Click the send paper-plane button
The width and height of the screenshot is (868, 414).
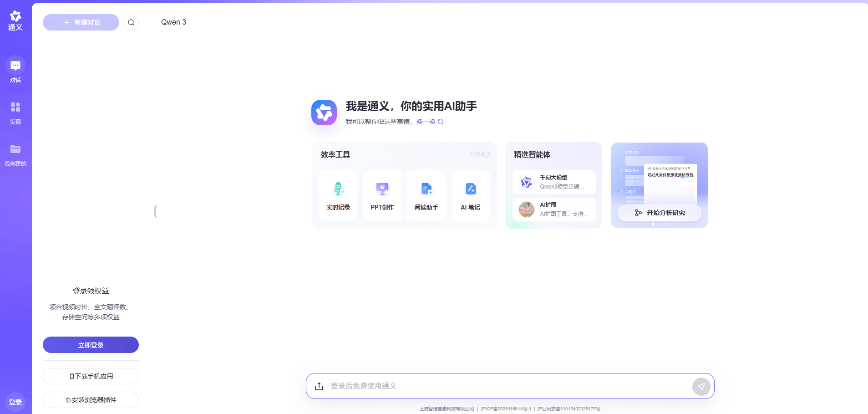click(701, 387)
